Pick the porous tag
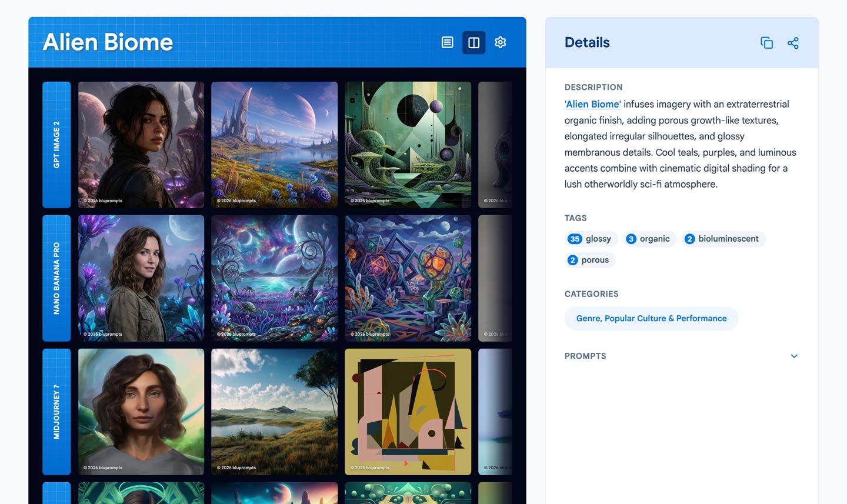Image resolution: width=847 pixels, height=504 pixels. (x=589, y=260)
